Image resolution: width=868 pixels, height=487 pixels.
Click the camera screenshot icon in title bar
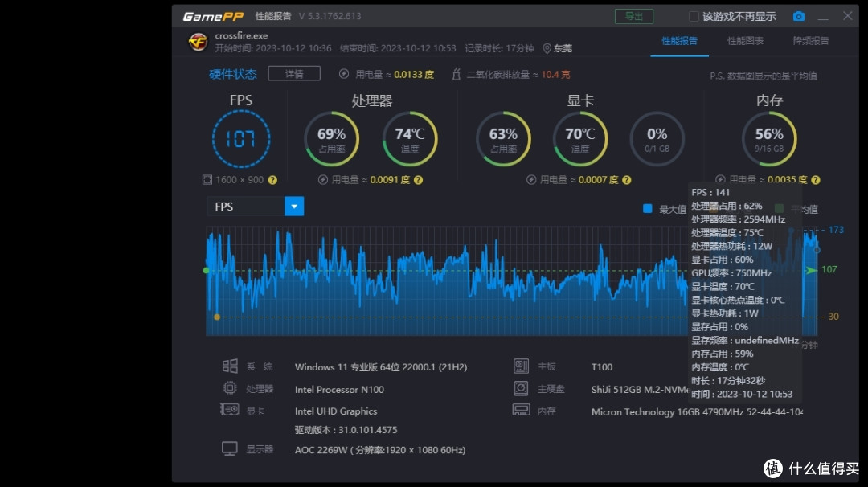pyautogui.click(x=798, y=15)
